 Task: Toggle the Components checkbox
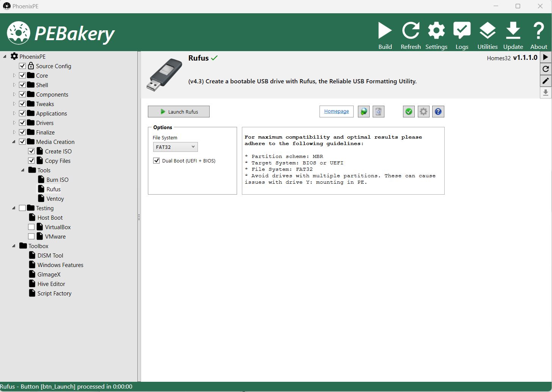(22, 94)
